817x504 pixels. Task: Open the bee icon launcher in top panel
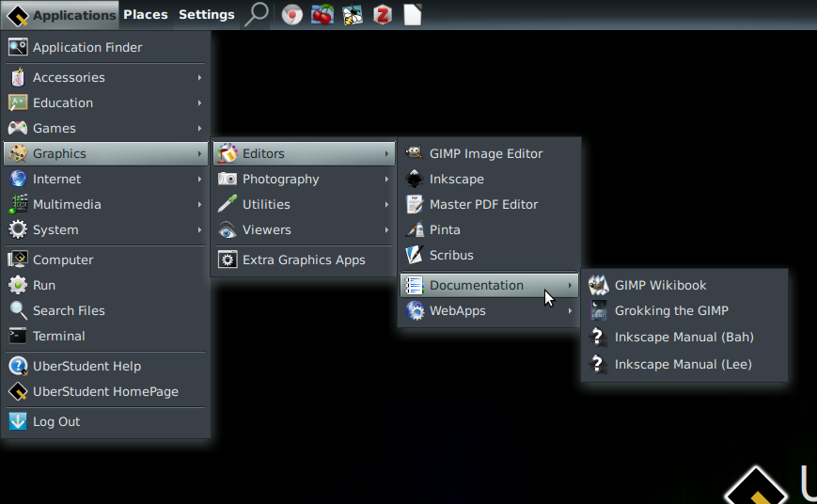point(353,14)
